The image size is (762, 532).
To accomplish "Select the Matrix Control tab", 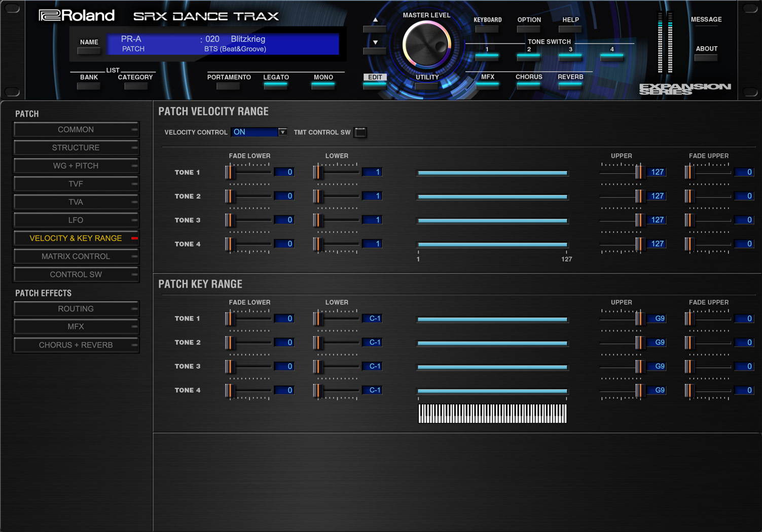I will pos(76,256).
